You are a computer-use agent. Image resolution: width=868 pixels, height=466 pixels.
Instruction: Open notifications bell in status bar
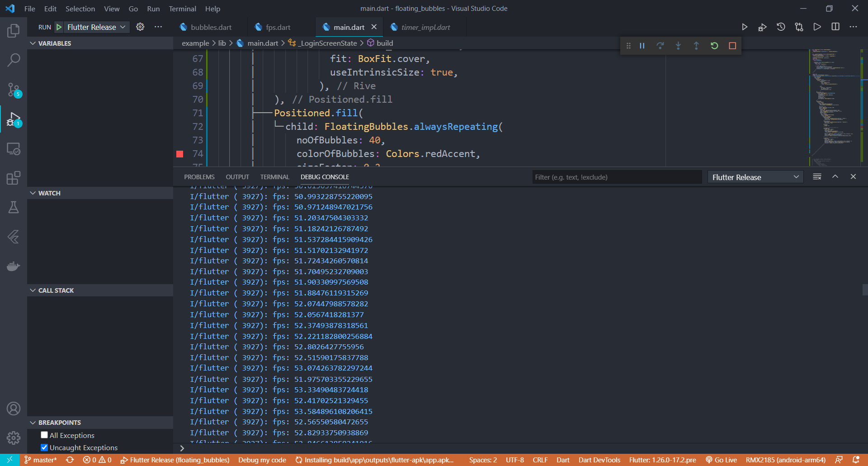click(x=856, y=460)
